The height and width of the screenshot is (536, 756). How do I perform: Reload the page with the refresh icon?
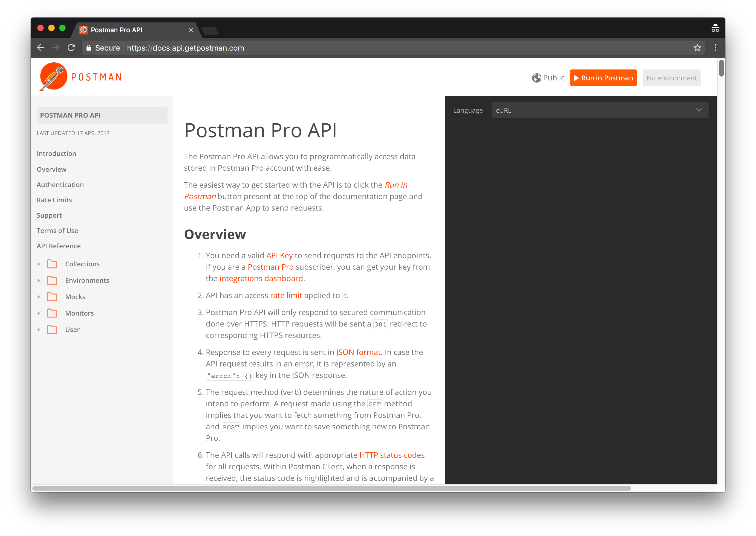71,48
